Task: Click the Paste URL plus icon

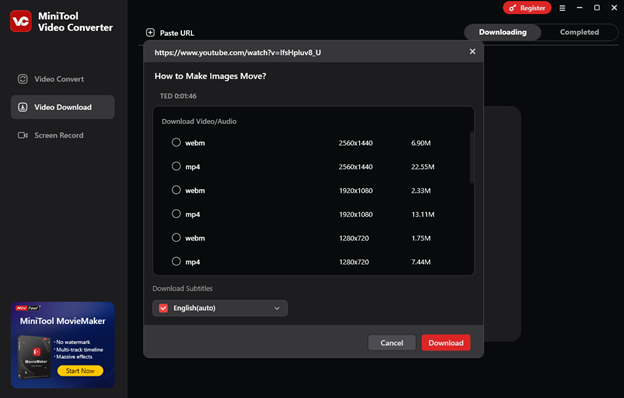Action: 150,33
